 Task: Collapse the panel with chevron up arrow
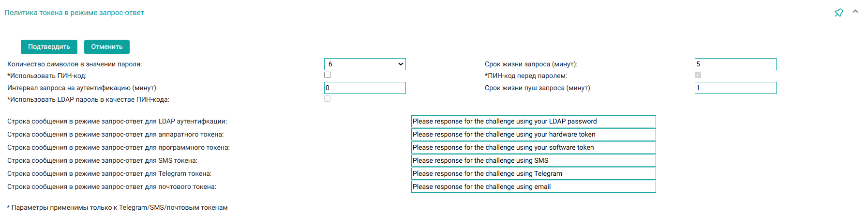[855, 12]
